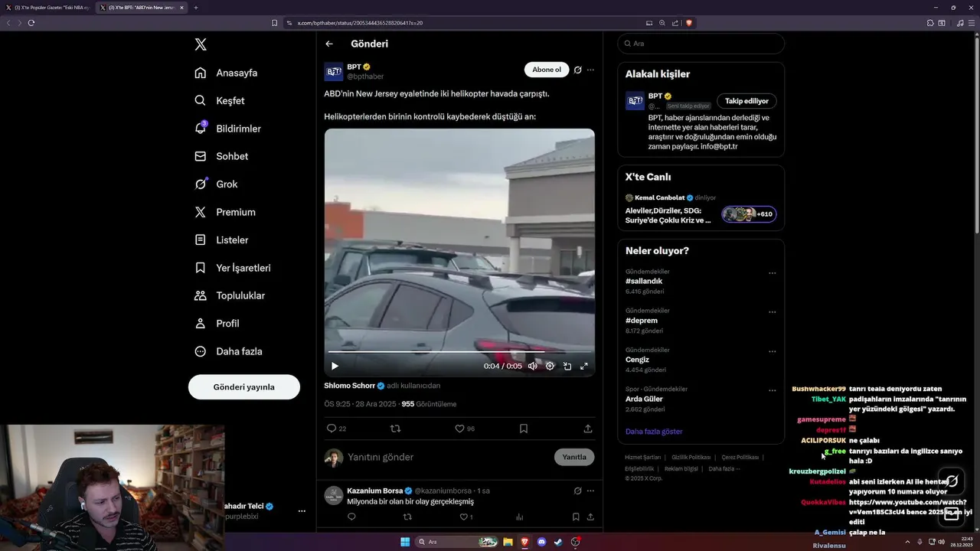The height and width of the screenshot is (551, 980).
Task: Enter video fullscreen mode
Action: point(584,366)
